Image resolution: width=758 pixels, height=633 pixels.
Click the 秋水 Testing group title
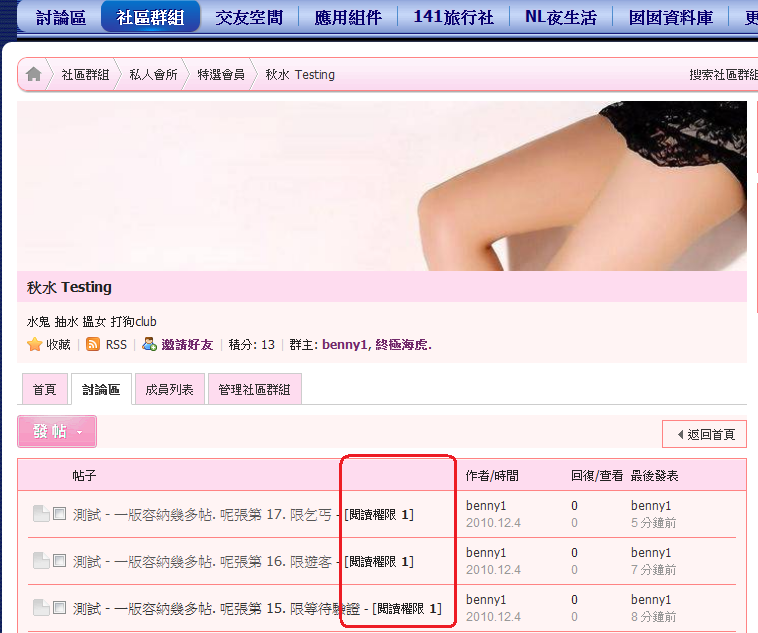[69, 287]
